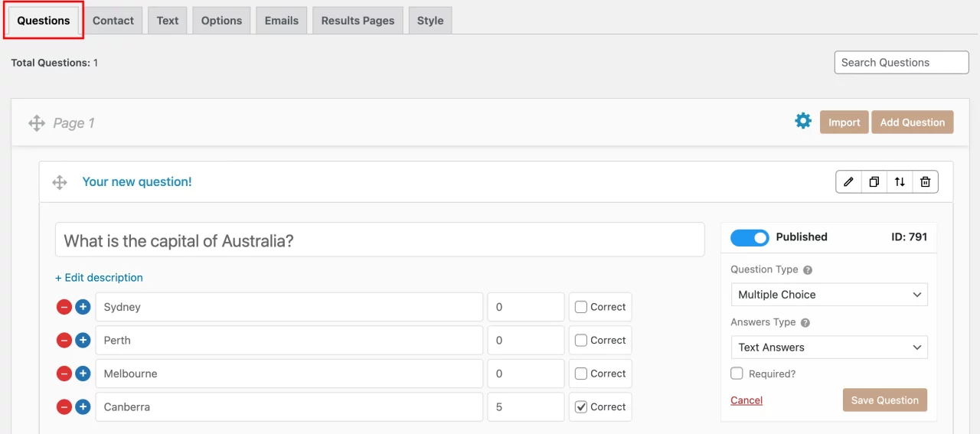Grab the Page 1 drag handle icon
Image resolution: width=980 pixels, height=434 pixels.
point(37,123)
